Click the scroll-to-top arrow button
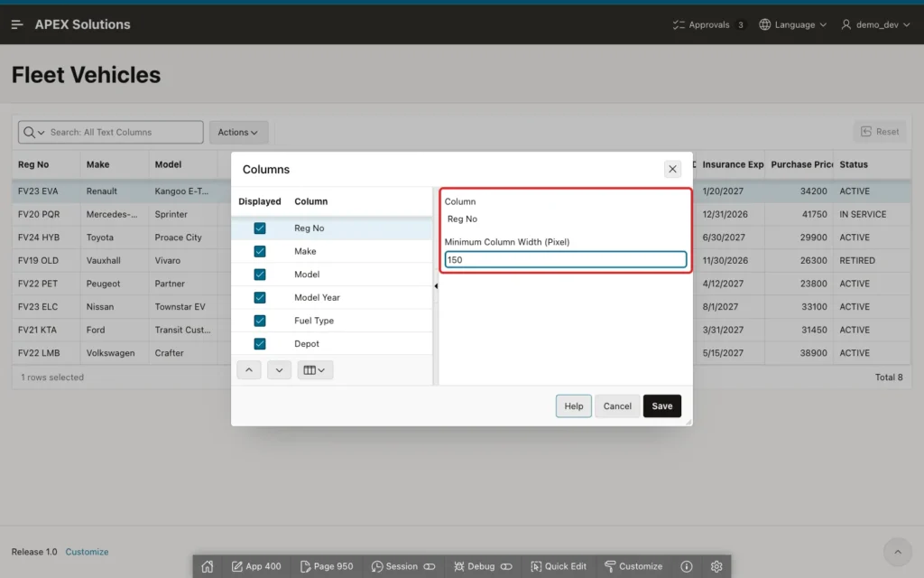924x578 pixels. (x=898, y=552)
